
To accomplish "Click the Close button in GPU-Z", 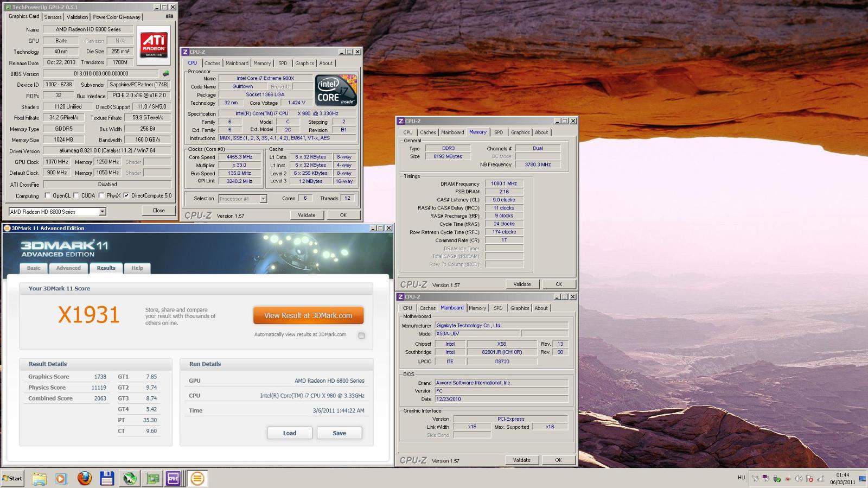I will 158,211.
